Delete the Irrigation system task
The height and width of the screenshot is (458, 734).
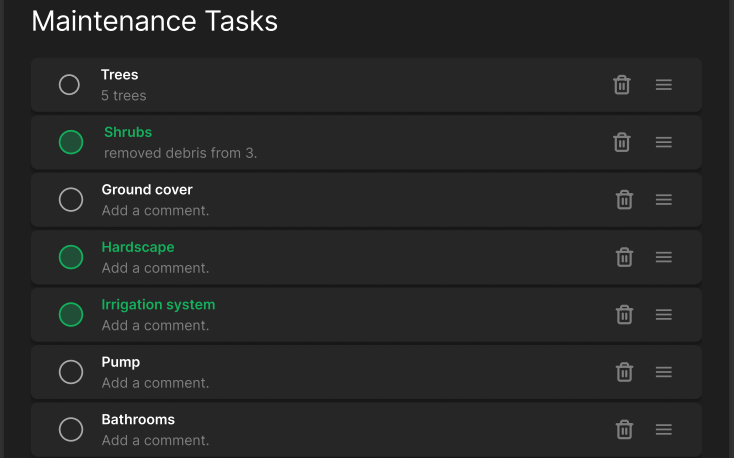(x=624, y=315)
